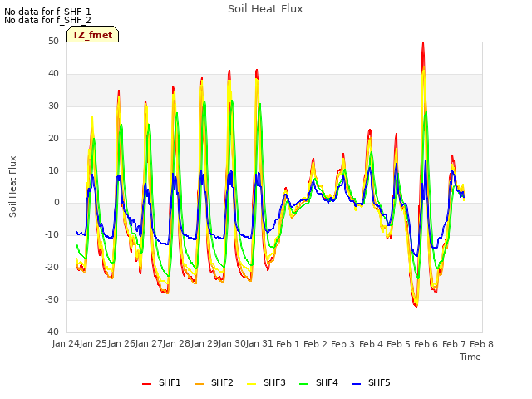
Task: Click the 'No data for f_SHF_1' message
Action: pos(47,12)
